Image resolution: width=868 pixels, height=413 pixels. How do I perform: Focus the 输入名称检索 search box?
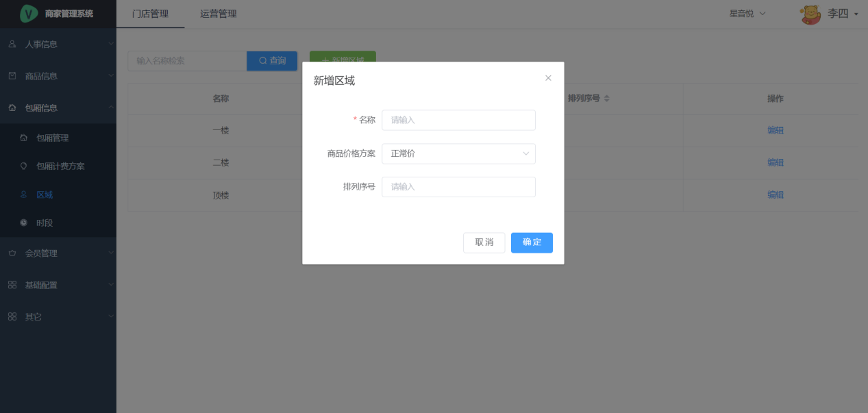(187, 61)
